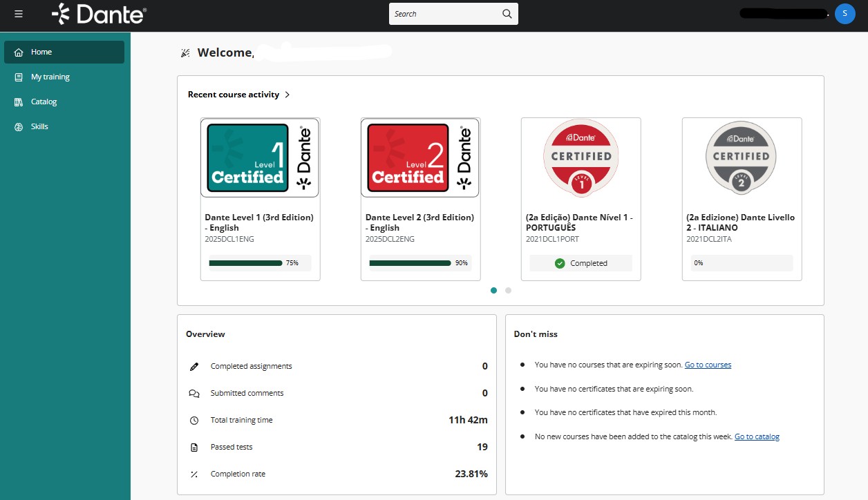Click the 90% progress bar on Level 2
868x500 pixels.
pyautogui.click(x=420, y=263)
